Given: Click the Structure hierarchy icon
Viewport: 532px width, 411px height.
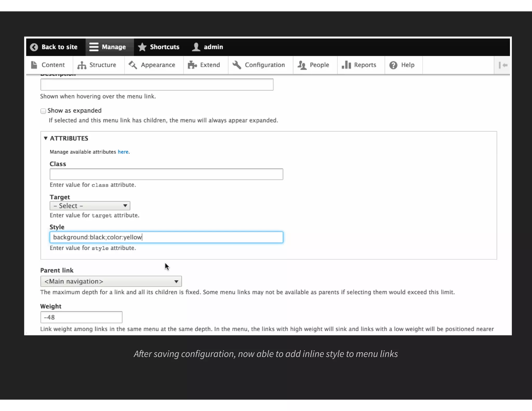Looking at the screenshot, I should click(82, 65).
